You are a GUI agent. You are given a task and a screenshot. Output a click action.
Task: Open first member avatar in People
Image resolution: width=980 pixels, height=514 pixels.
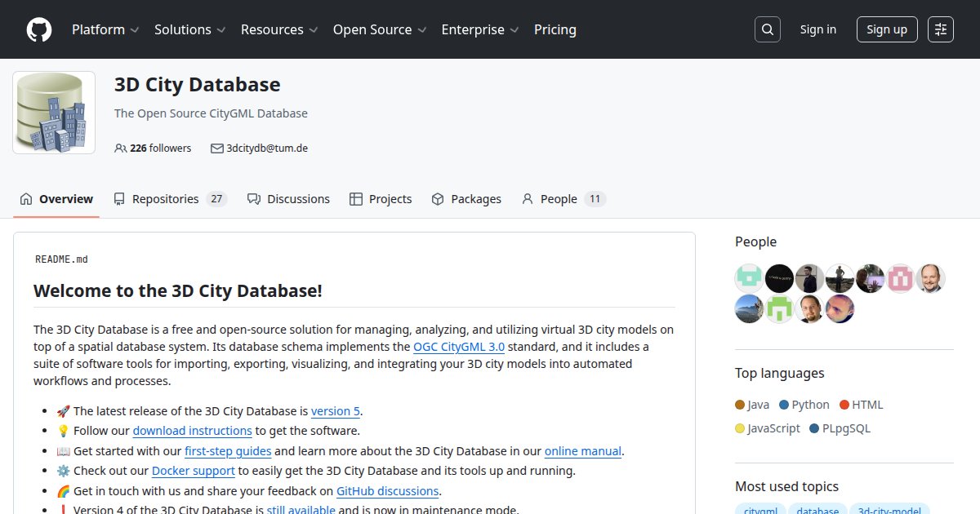coord(749,278)
